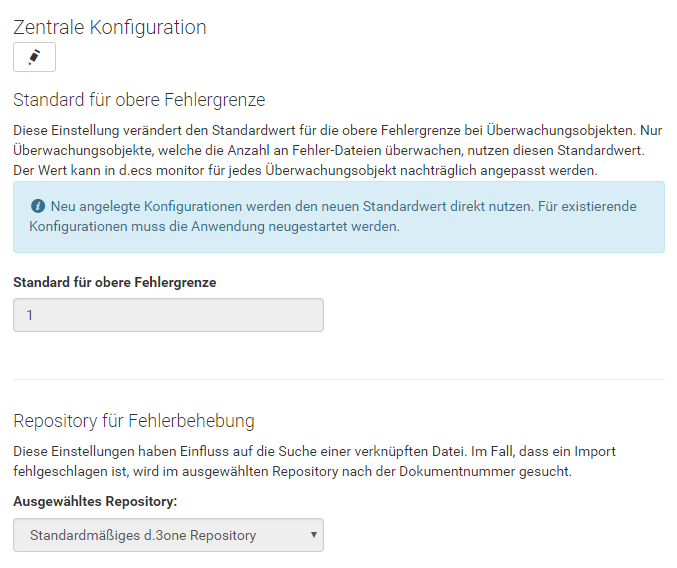Viewport: 677px width, 568px height.
Task: Click the horizontal divider between sections
Action: click(339, 380)
